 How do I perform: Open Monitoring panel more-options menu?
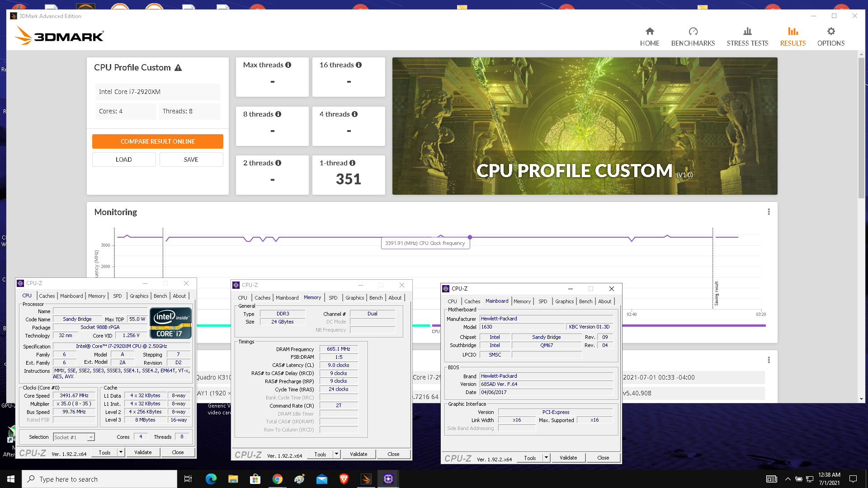[769, 212]
